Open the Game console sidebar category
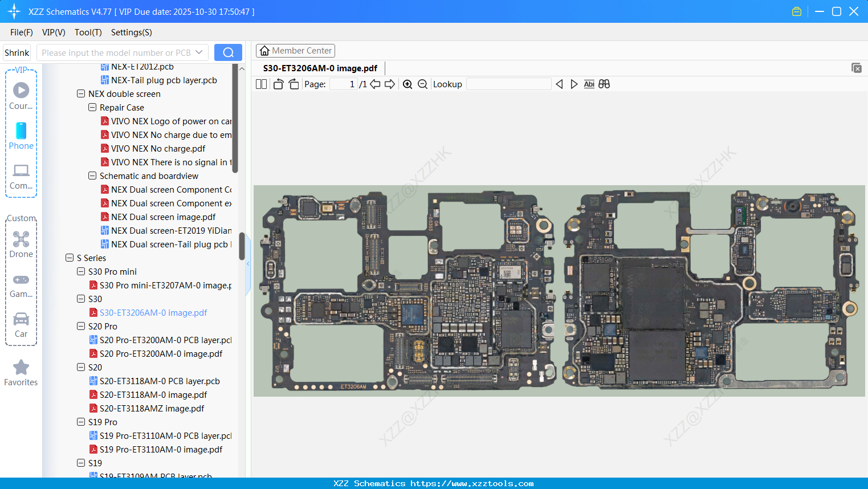This screenshot has height=489, width=868. 21,285
